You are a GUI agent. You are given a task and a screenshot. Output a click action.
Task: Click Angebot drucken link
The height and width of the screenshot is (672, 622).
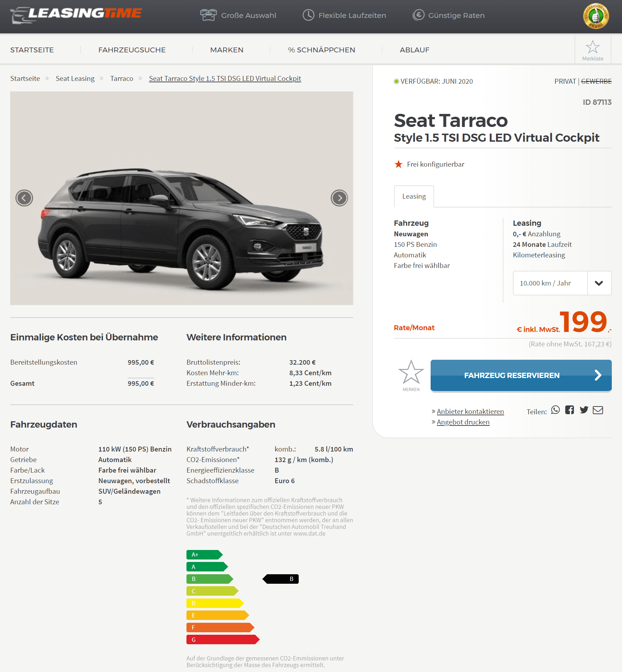[463, 422]
